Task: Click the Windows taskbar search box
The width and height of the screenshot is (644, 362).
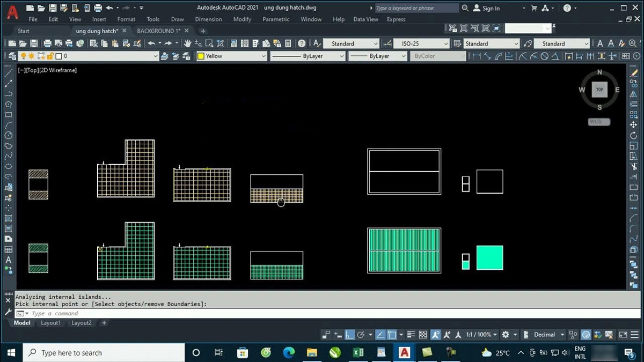Action: [x=105, y=352]
